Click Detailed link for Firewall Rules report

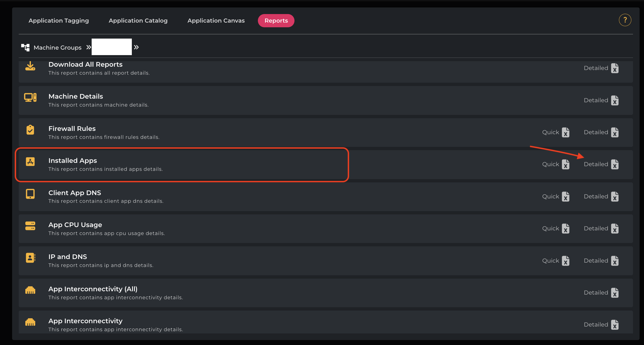[596, 132]
